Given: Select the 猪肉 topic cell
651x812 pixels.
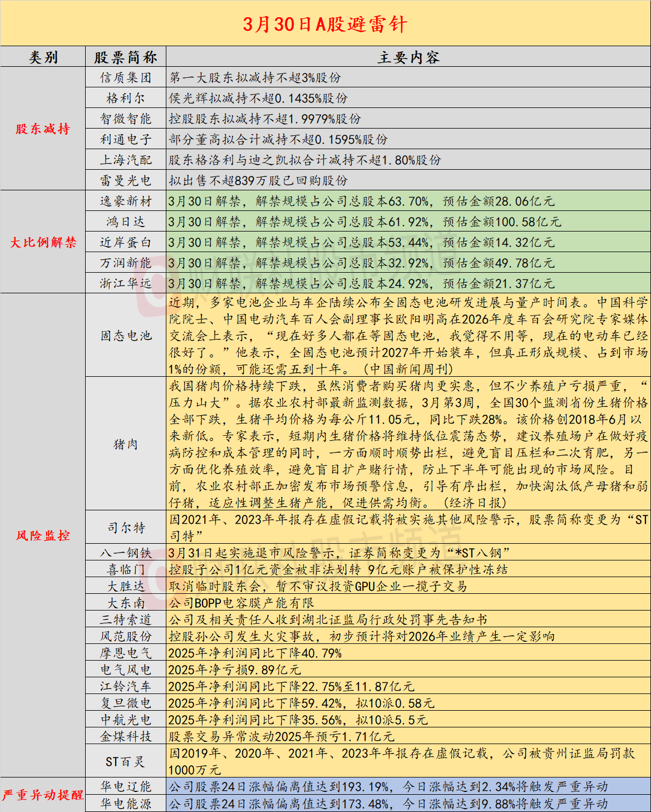Looking at the screenshot, I should (126, 444).
